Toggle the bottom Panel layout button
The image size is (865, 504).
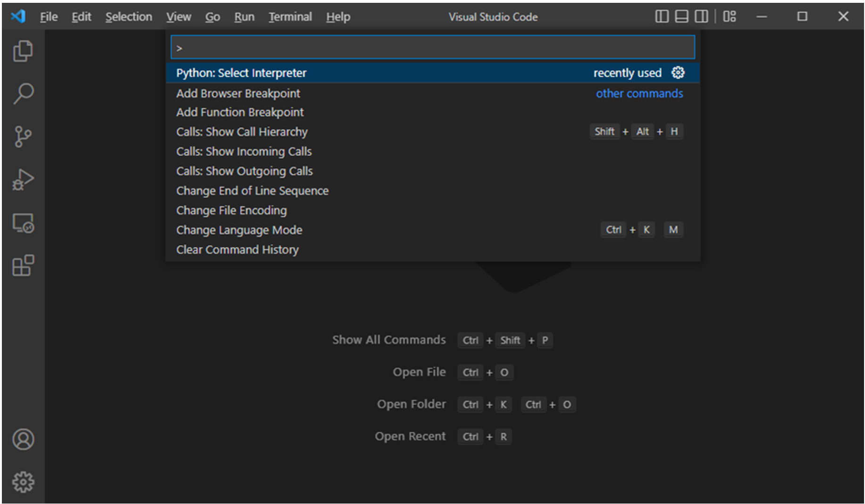681,17
